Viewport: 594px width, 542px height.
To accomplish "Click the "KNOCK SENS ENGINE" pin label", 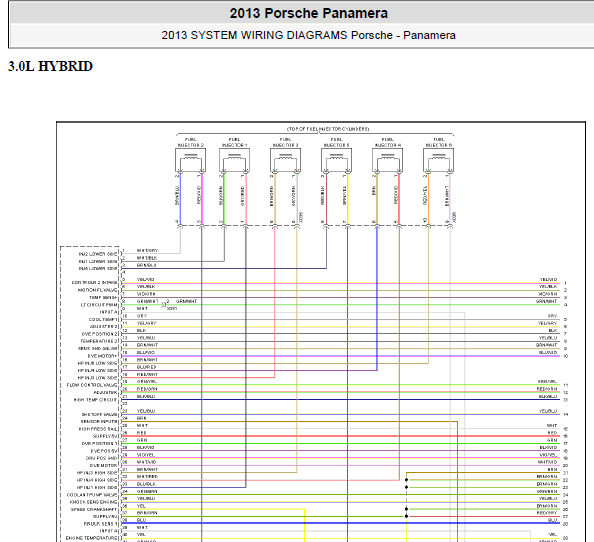I will tap(94, 502).
